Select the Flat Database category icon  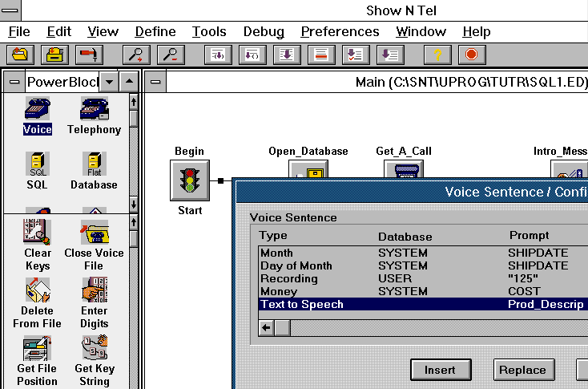coord(94,164)
